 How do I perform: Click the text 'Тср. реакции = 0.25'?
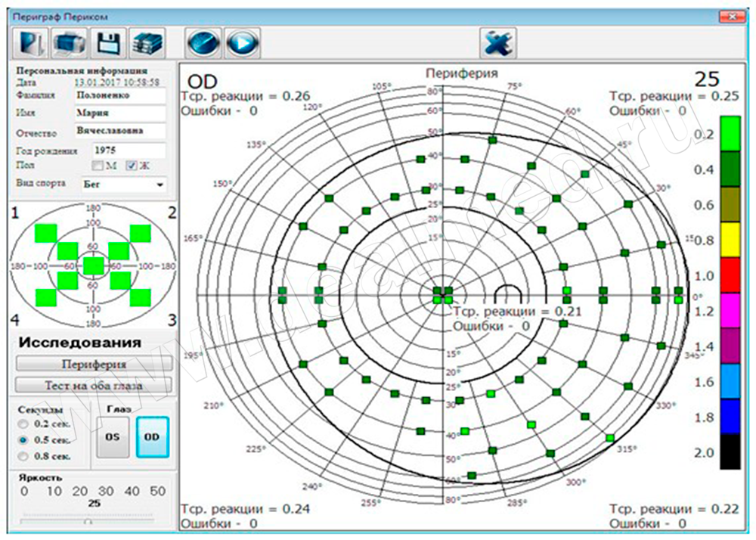pyautogui.click(x=674, y=96)
